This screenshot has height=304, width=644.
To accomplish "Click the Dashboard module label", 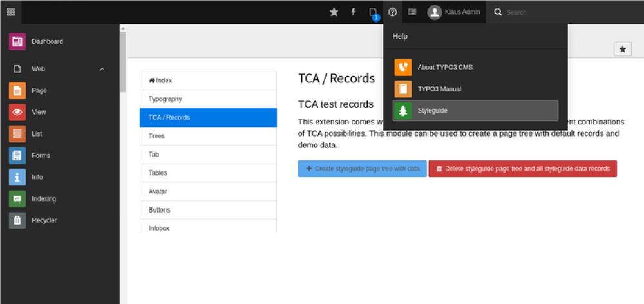I will [x=48, y=41].
